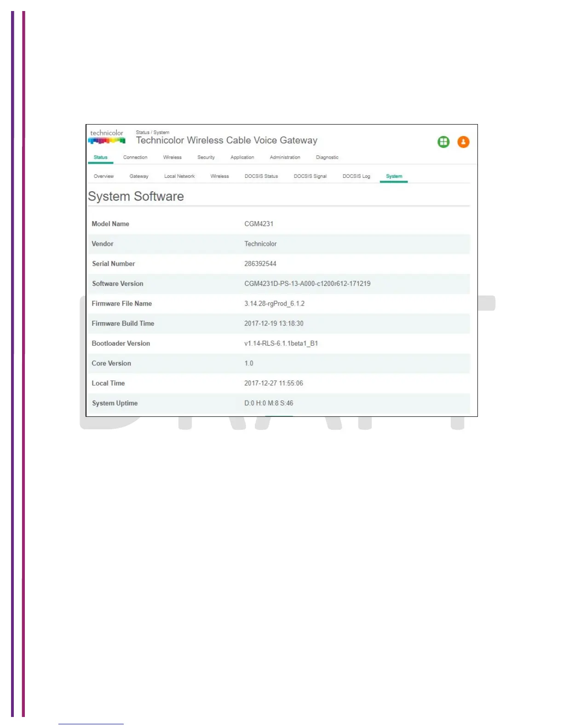Show the Overview sub-tab
Image resolution: width=563 pixels, height=728 pixels.
point(103,176)
